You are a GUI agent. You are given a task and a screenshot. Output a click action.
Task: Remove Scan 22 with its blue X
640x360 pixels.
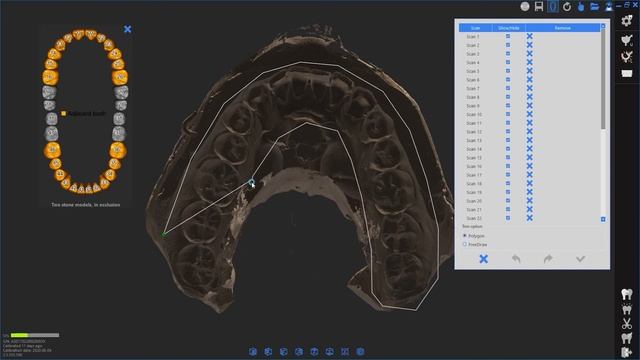(529, 218)
